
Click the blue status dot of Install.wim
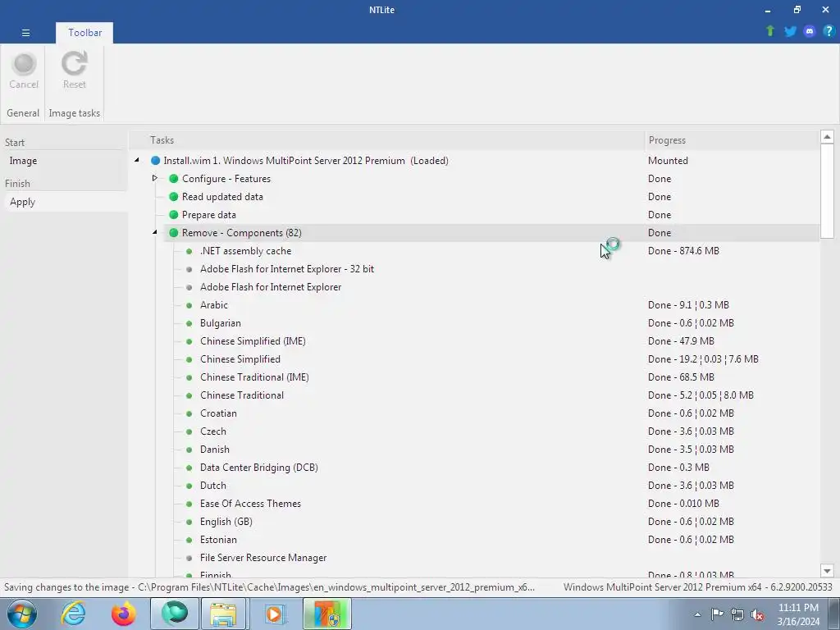pyautogui.click(x=155, y=161)
